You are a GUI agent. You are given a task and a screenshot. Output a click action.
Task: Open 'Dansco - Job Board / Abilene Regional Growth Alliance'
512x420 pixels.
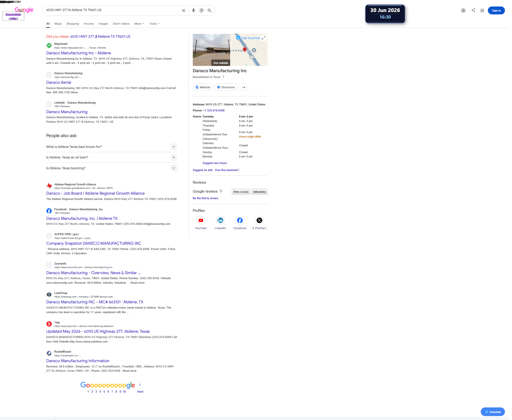point(95,193)
